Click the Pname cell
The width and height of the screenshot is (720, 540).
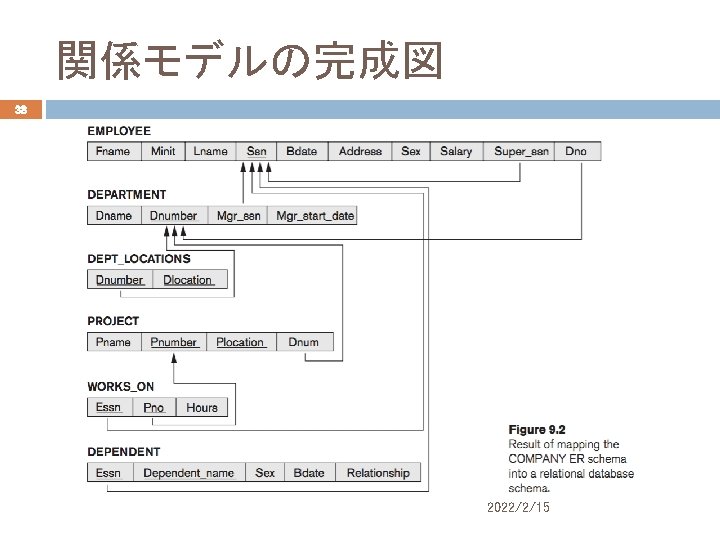(114, 342)
